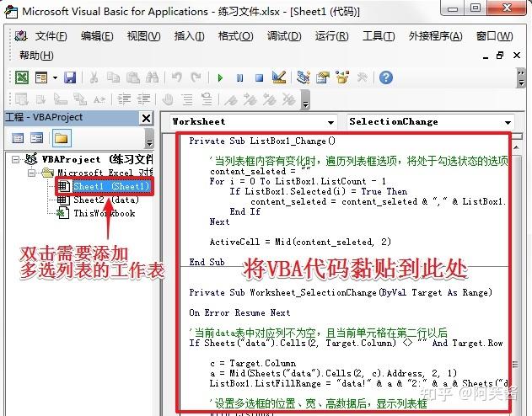Open the 调试(D) menu
This screenshot has width=532, height=416.
tap(284, 36)
